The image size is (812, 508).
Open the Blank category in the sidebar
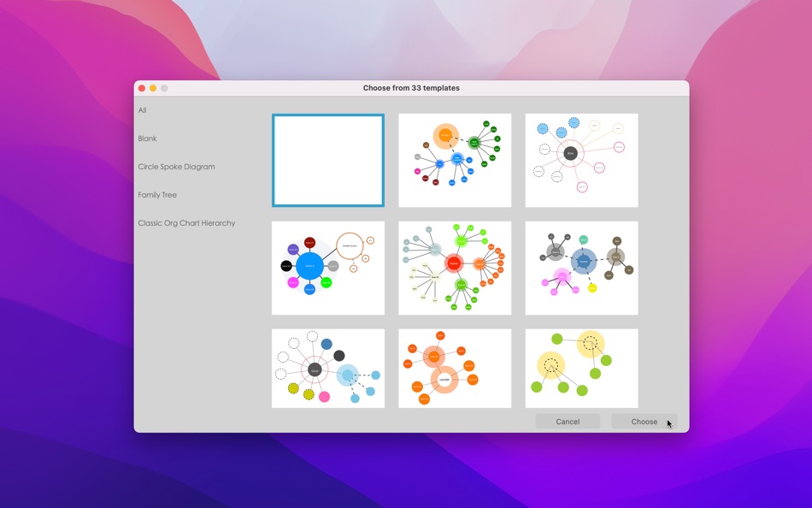(x=147, y=138)
